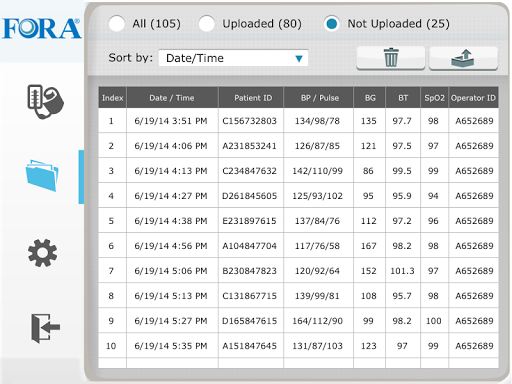Click the SpO2 column header

(434, 98)
